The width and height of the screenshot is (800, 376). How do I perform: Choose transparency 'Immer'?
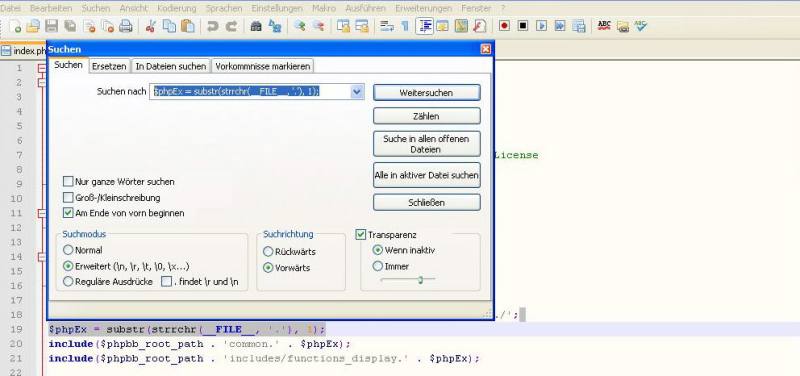(x=378, y=266)
